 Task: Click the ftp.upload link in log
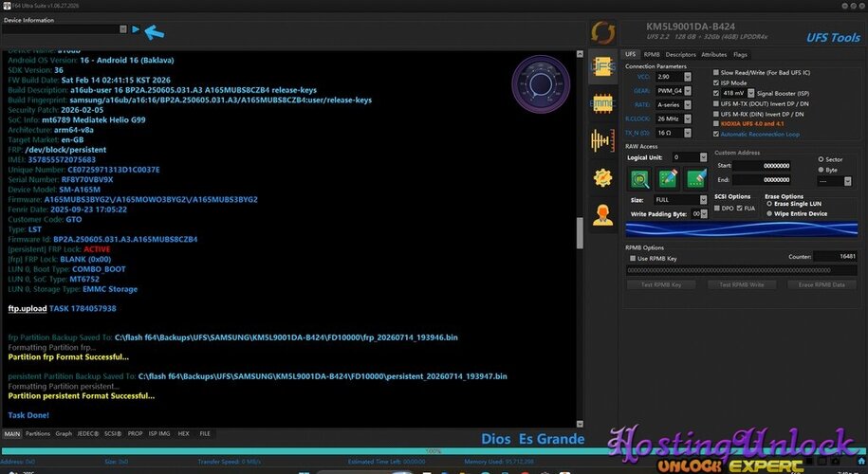coord(28,309)
